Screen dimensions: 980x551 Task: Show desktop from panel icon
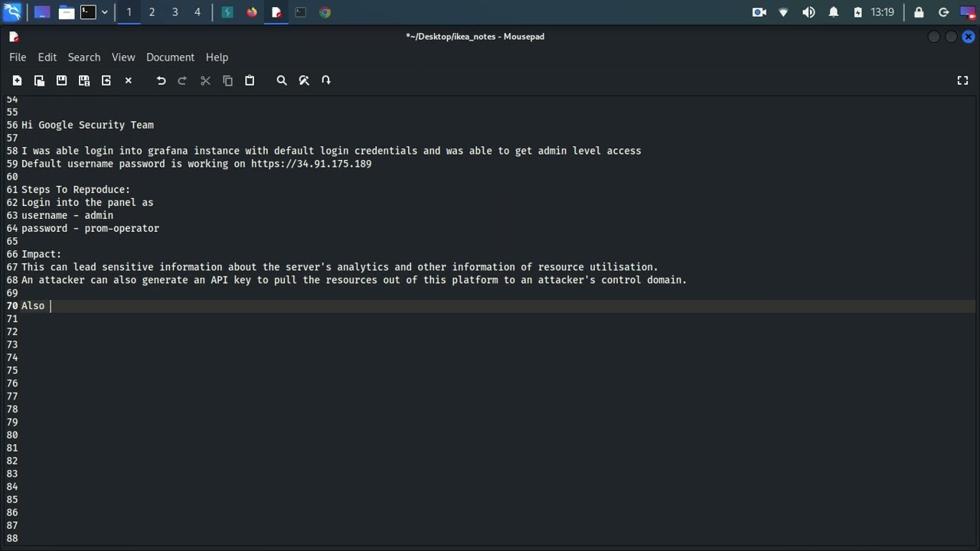(42, 12)
